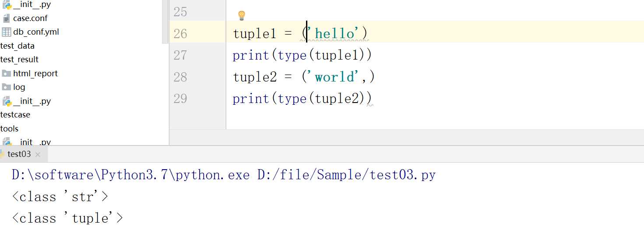Open the db_conf.yml file
Viewport: 644px width, 245px height.
[36, 32]
